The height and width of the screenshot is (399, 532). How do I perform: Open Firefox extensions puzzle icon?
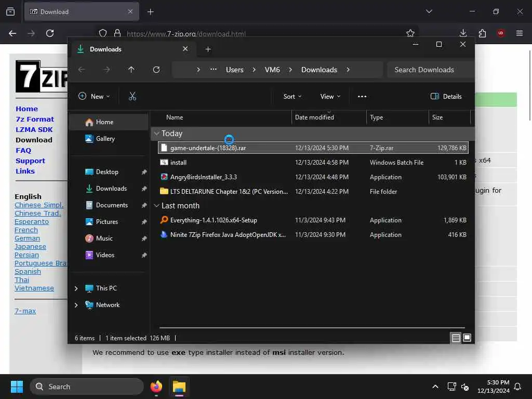[482, 33]
